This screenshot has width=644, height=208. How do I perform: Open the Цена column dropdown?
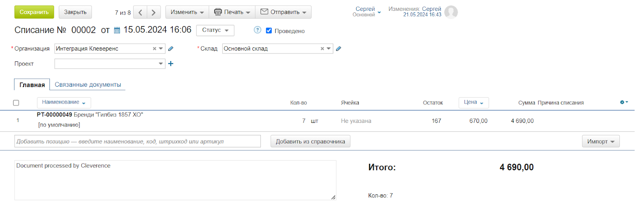[x=474, y=102]
